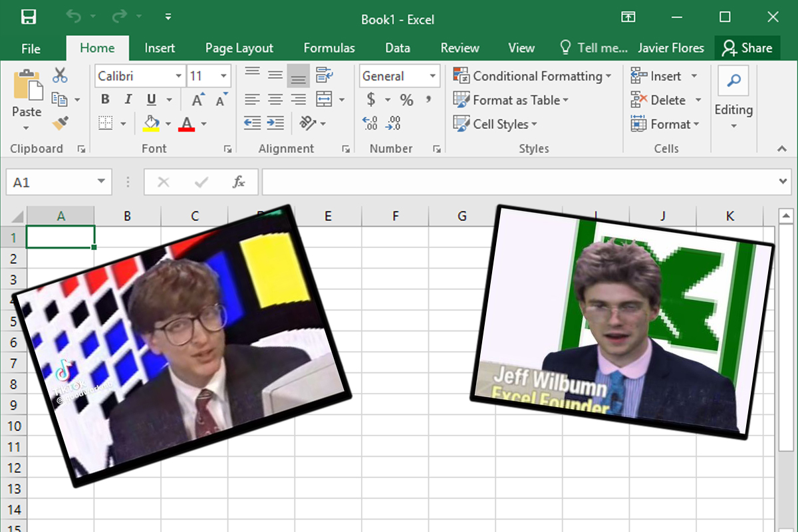Image resolution: width=798 pixels, height=532 pixels.
Task: Open Font Color dropdown arrow
Action: 203,124
